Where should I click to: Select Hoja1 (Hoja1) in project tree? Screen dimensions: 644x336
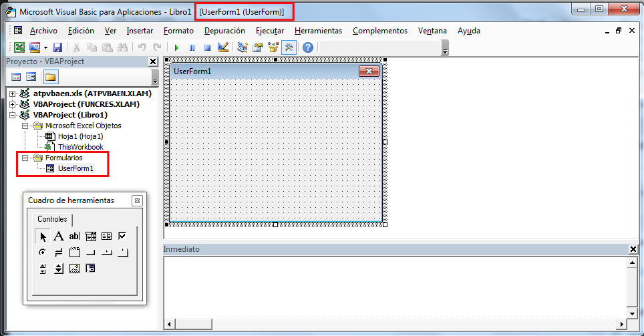pos(80,136)
